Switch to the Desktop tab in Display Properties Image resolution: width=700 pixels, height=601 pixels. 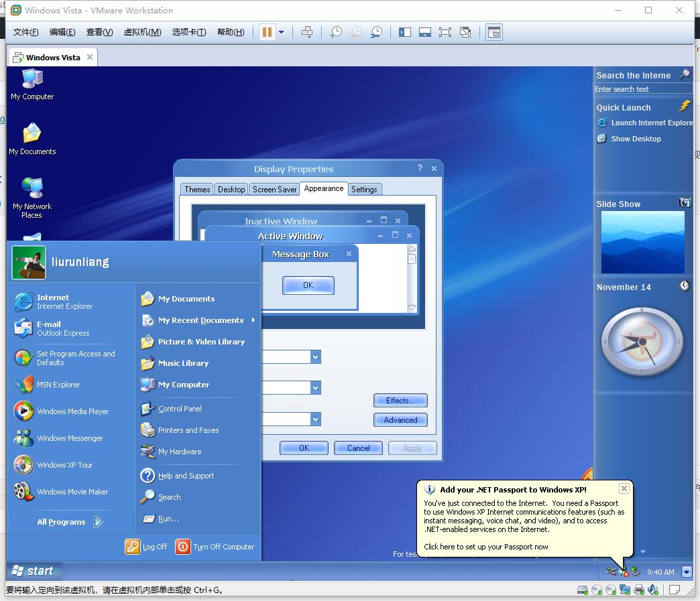[x=231, y=190]
